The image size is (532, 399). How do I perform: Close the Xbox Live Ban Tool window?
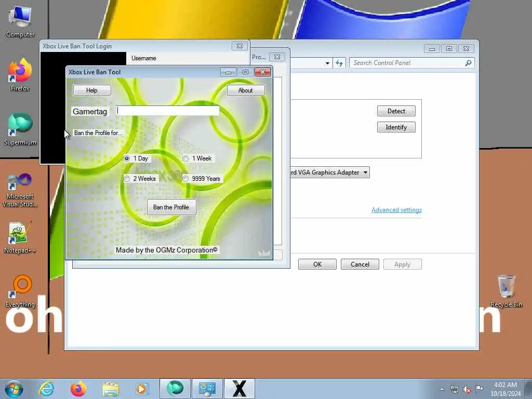[x=262, y=72]
